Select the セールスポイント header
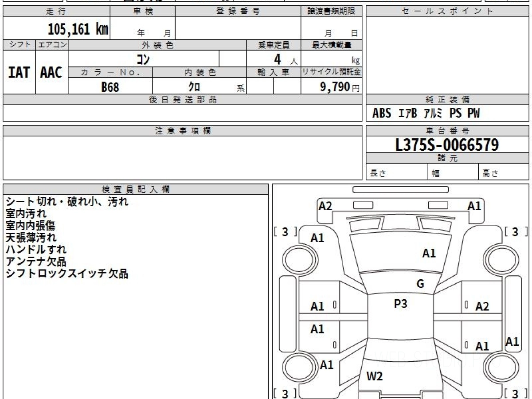The width and height of the screenshot is (532, 399). coord(447,12)
